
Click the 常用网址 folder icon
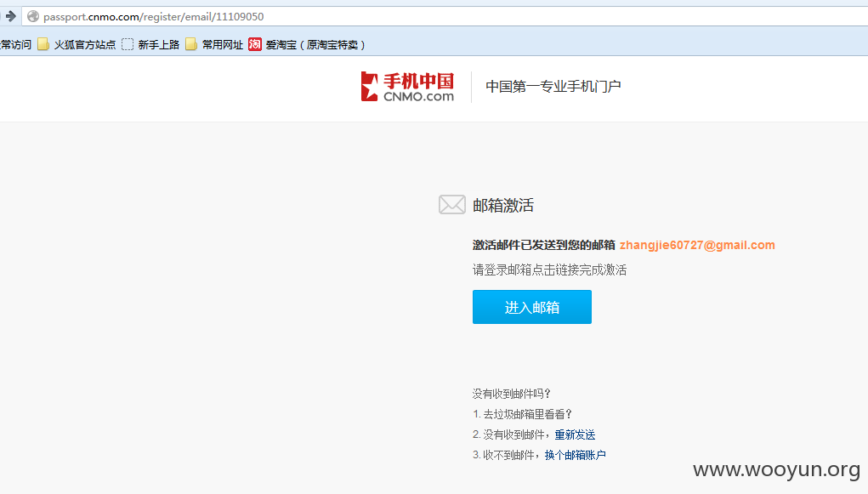click(191, 44)
